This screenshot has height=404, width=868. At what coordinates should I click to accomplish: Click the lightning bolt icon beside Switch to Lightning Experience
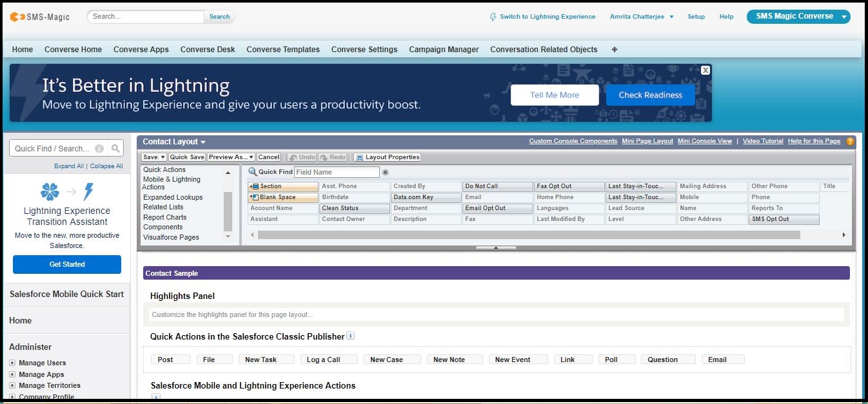click(493, 17)
